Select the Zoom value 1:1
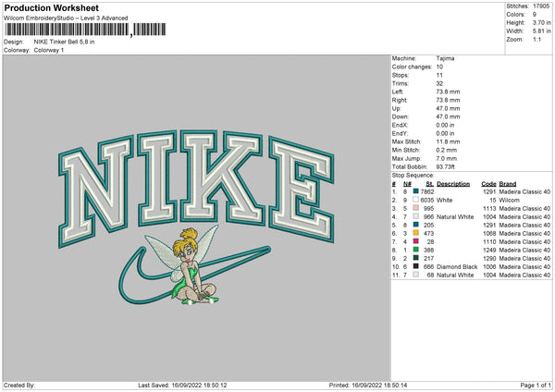Image resolution: width=555 pixels, height=392 pixels. pos(536,39)
